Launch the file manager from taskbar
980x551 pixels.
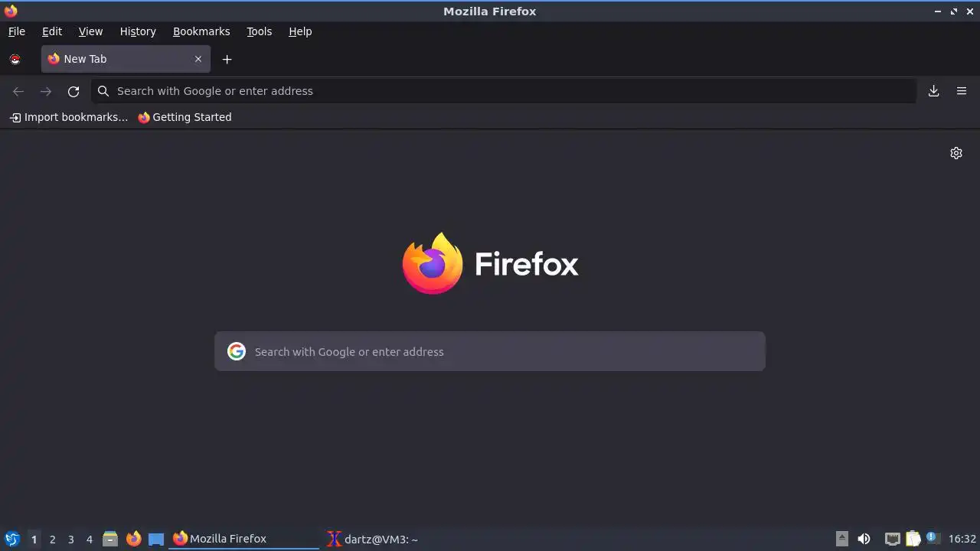[110, 539]
